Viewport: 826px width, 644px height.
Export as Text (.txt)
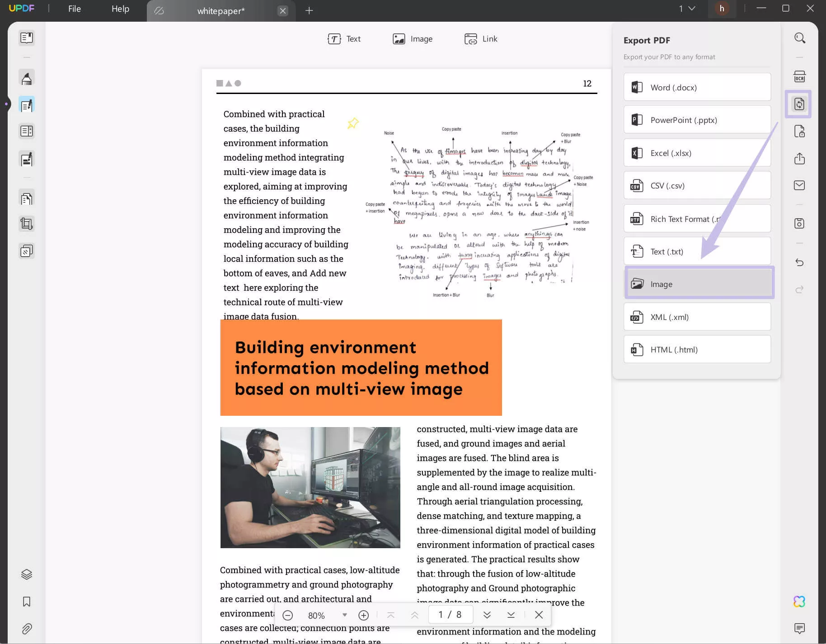click(x=697, y=251)
